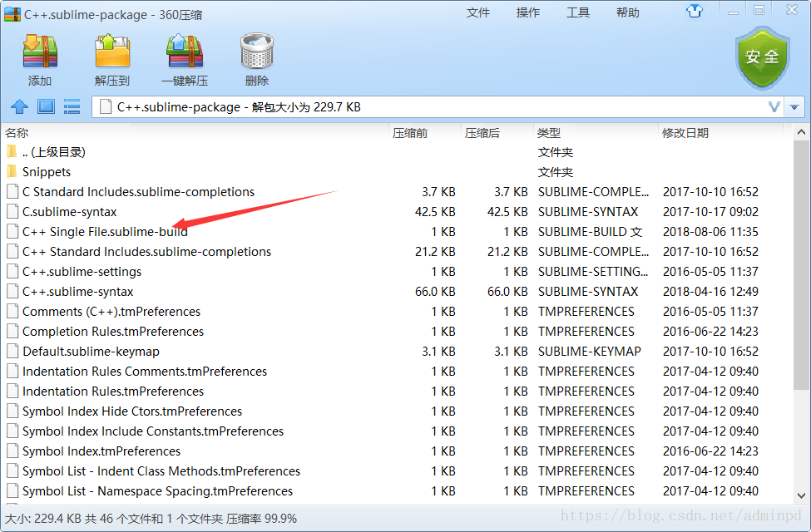The width and height of the screenshot is (811, 532).
Task: Click the status bar size summary text
Action: click(x=151, y=519)
